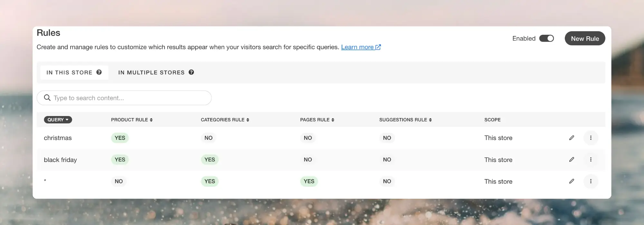Sort by Suggestions Rule column
This screenshot has width=644, height=225.
pos(405,120)
